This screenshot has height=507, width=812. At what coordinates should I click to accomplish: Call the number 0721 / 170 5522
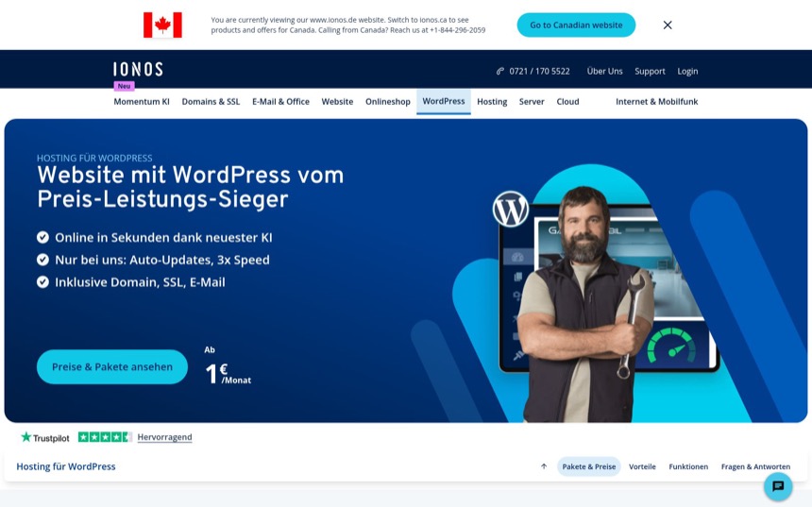[539, 72]
